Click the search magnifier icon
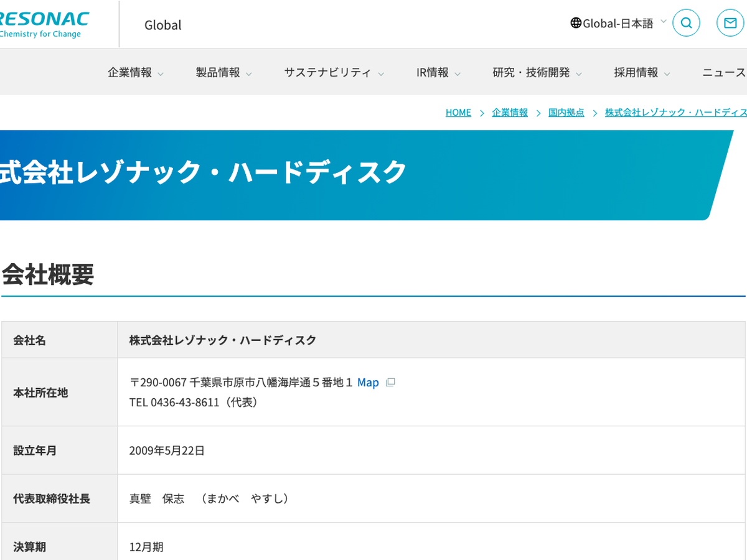Screen dimensions: 747x560 pyautogui.click(x=686, y=23)
